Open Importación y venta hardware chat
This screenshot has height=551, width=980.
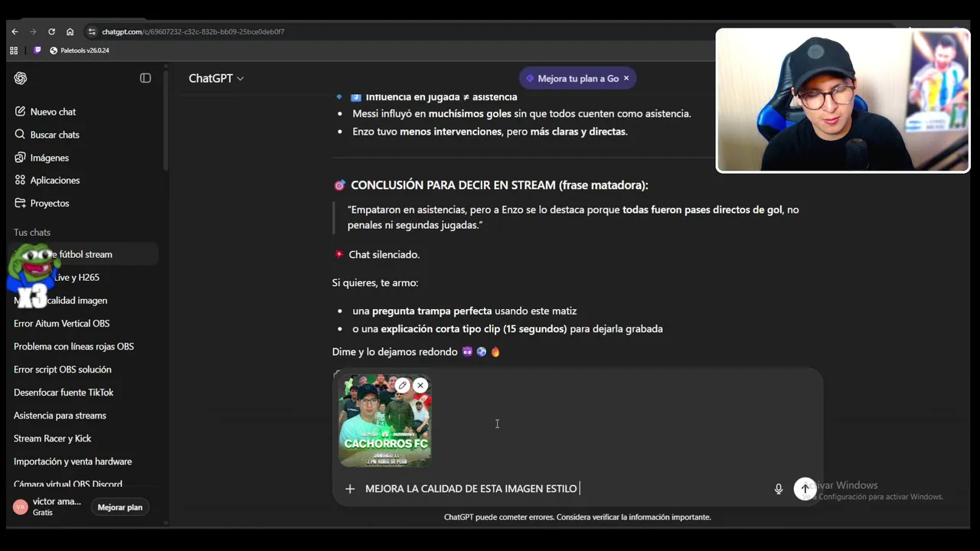tap(84, 461)
